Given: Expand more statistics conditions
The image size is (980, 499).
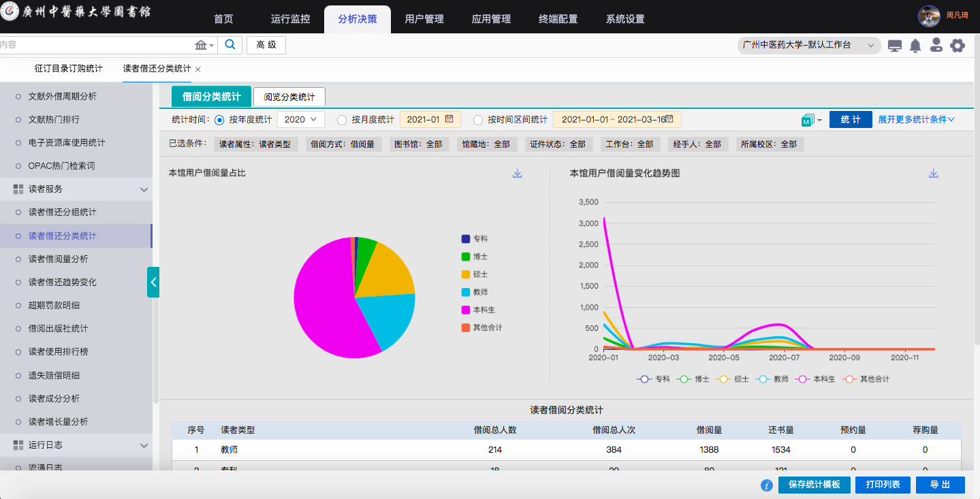Looking at the screenshot, I should click(x=916, y=120).
